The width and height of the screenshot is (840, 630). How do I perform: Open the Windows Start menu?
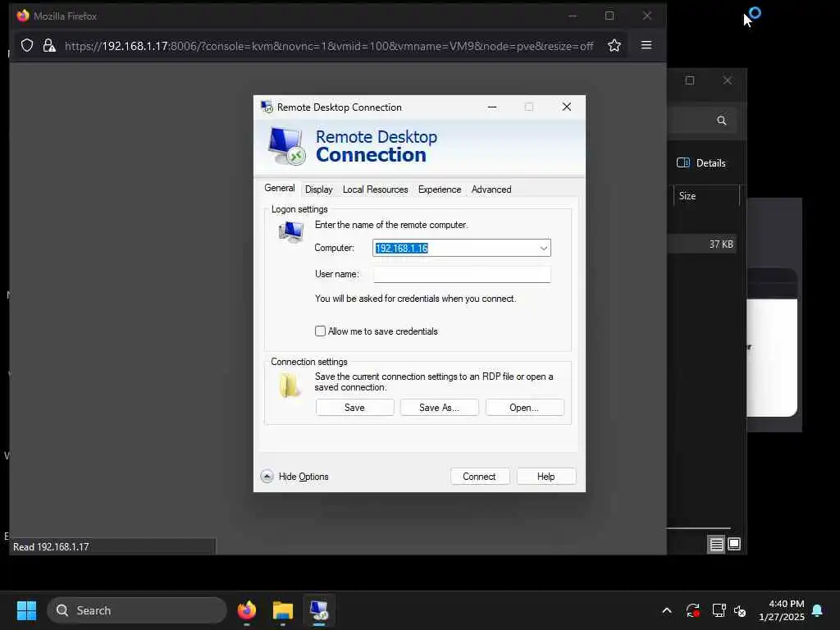click(26, 610)
